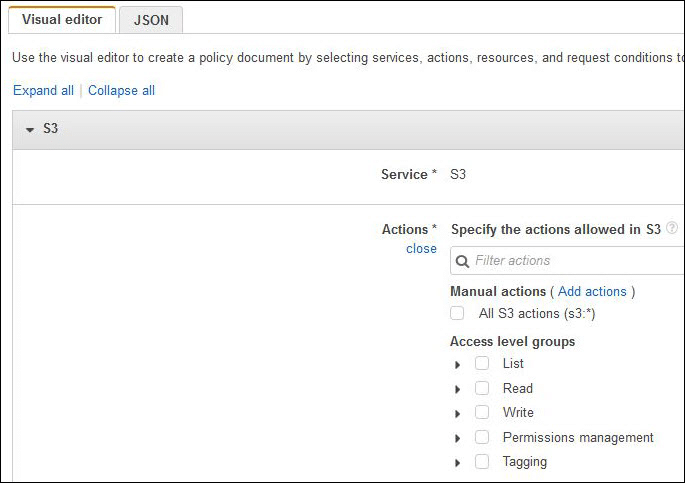The height and width of the screenshot is (483, 685).
Task: Click the S3 value next to Service
Action: (458, 174)
